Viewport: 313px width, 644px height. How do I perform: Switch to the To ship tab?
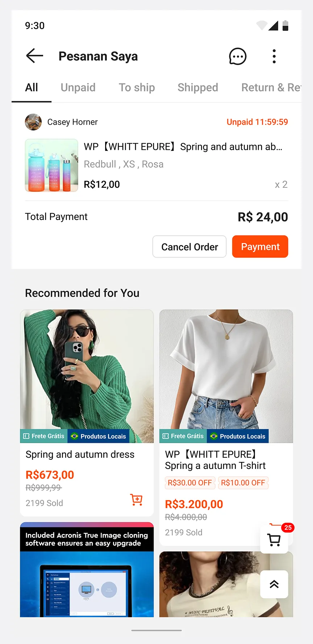tap(137, 88)
